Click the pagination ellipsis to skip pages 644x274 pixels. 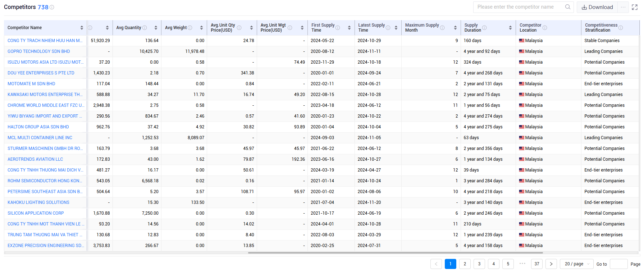pos(522,264)
